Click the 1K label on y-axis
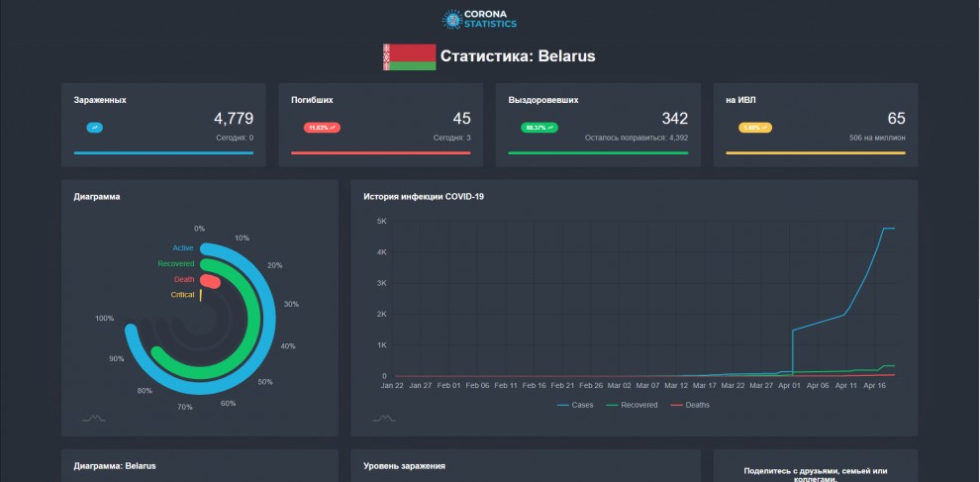980x482 pixels. [382, 345]
